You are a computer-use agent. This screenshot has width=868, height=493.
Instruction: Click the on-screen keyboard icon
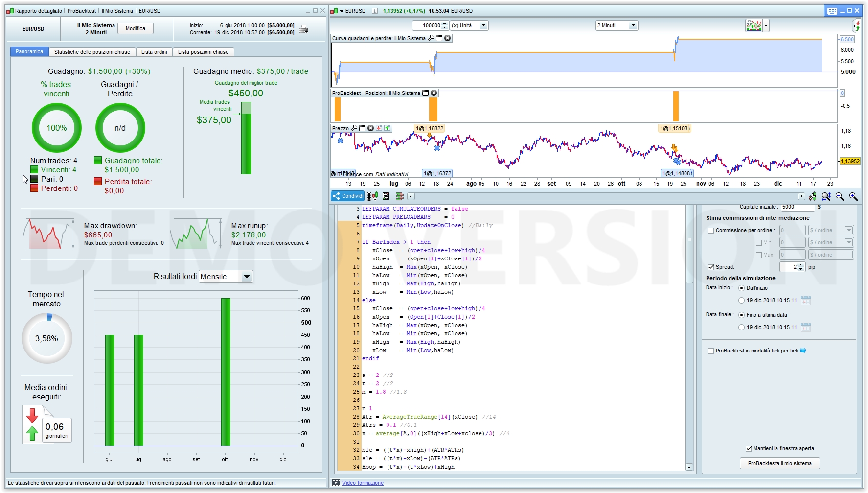pos(832,11)
